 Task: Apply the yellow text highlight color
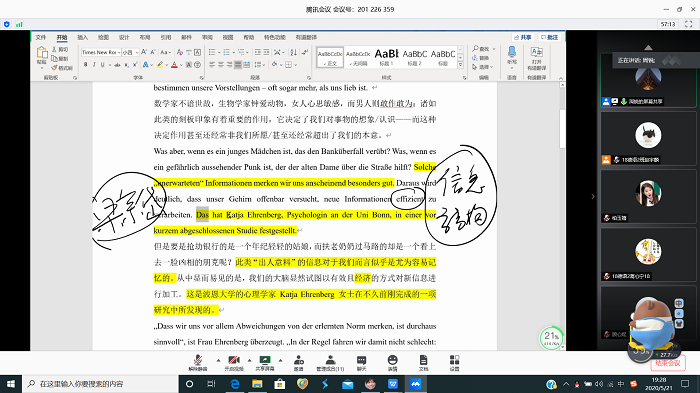point(160,65)
